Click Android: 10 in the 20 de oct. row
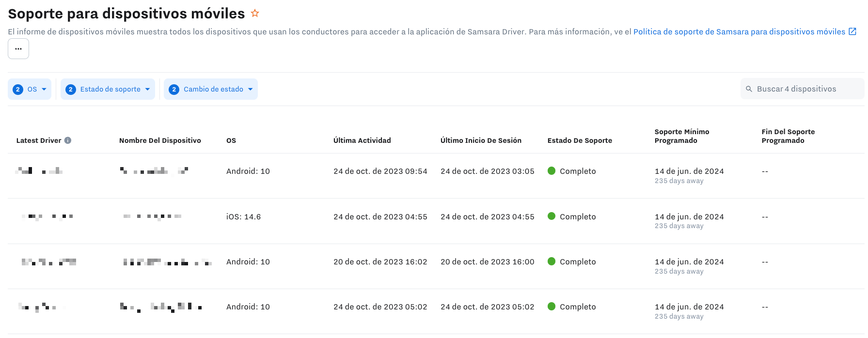The height and width of the screenshot is (338, 868). (248, 261)
